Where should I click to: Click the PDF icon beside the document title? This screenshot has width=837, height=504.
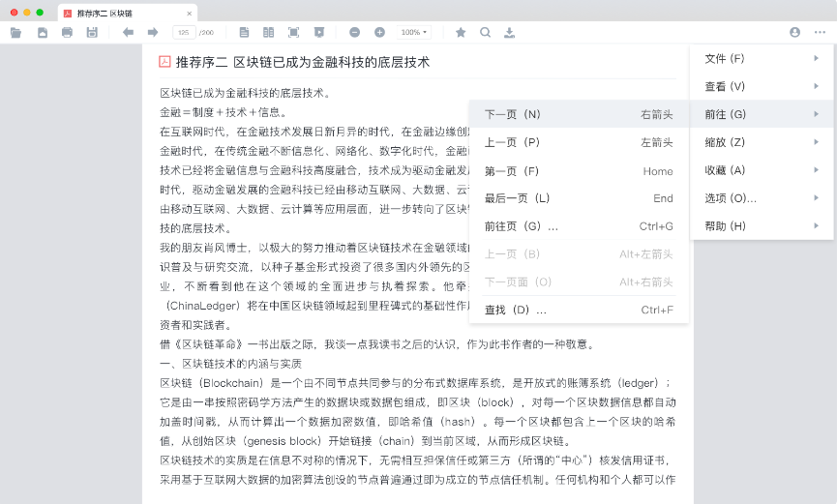(x=164, y=62)
